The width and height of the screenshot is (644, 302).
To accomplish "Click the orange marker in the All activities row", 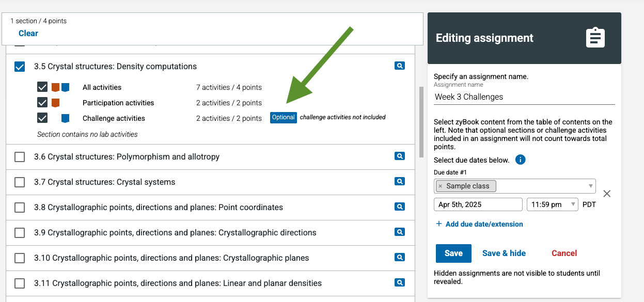I will 55,87.
